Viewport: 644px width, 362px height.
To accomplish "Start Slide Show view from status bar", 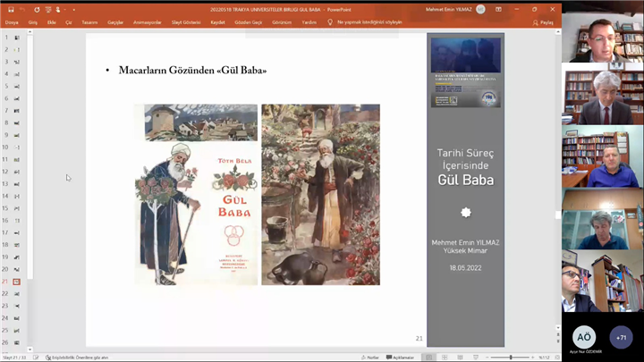I will pyautogui.click(x=476, y=358).
